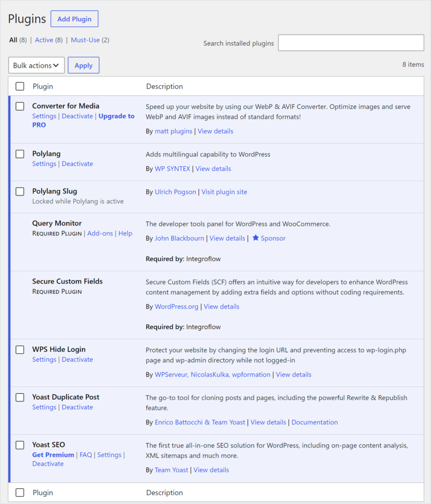Deactivate the WPS Hide Login plugin
Viewport: 431px width, 504px height.
(x=77, y=359)
